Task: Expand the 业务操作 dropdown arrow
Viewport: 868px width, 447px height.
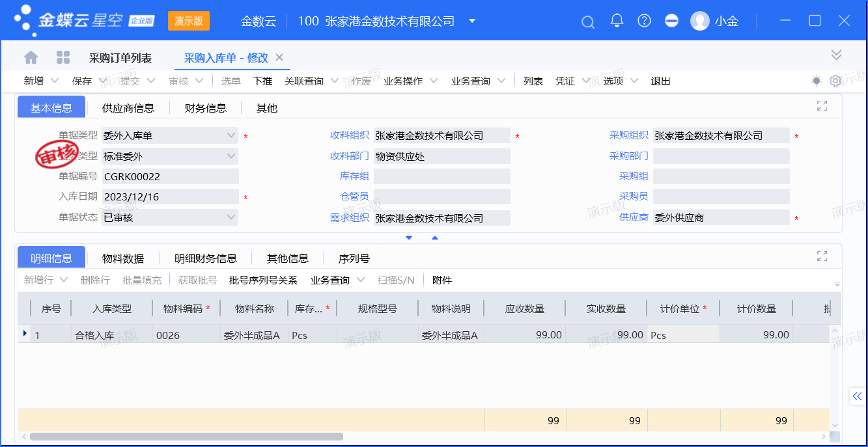Action: [434, 81]
